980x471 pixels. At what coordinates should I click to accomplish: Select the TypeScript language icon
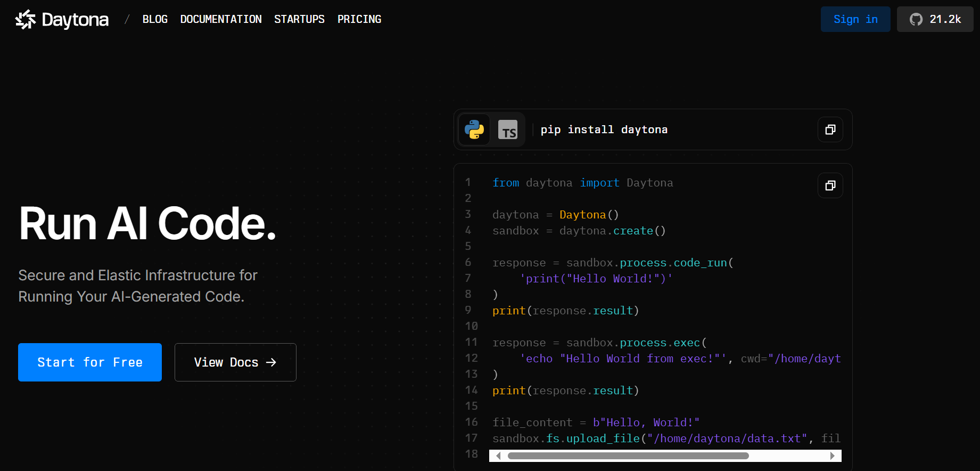(508, 129)
